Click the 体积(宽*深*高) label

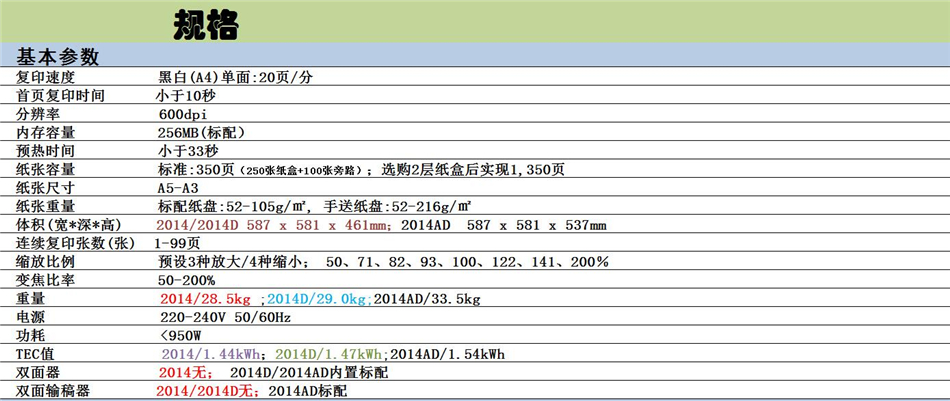click(68, 225)
